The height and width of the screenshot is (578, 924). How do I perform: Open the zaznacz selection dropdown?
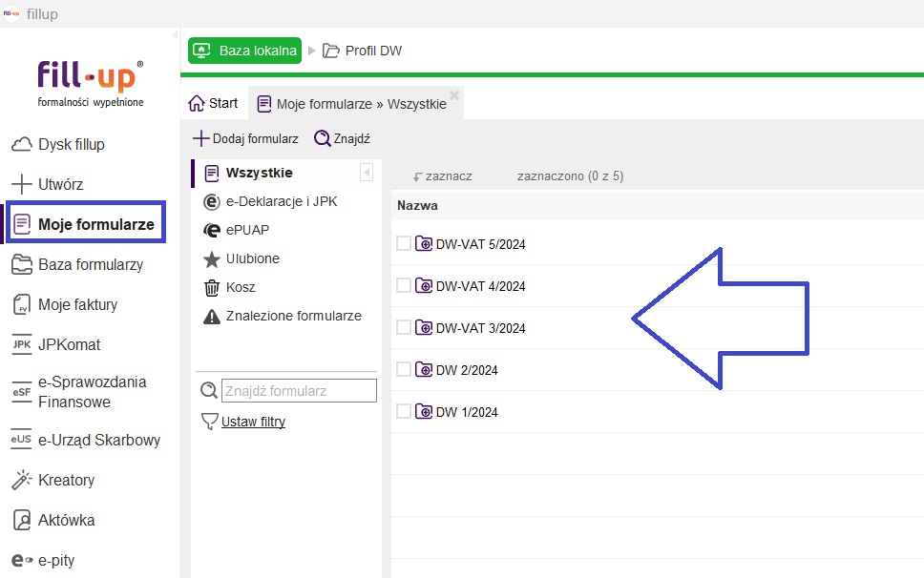click(x=443, y=176)
